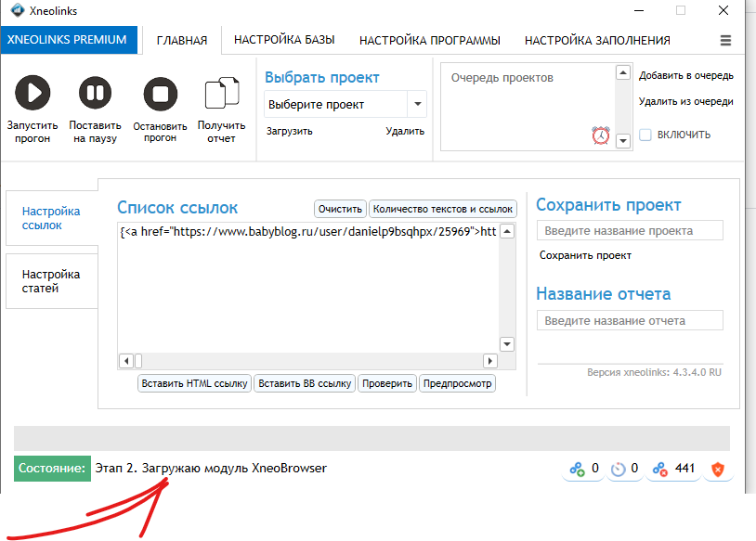Go to НАСТРОЙКА ЗАПОЛНЕНИЯ tab
The image size is (756, 541).
pos(597,41)
